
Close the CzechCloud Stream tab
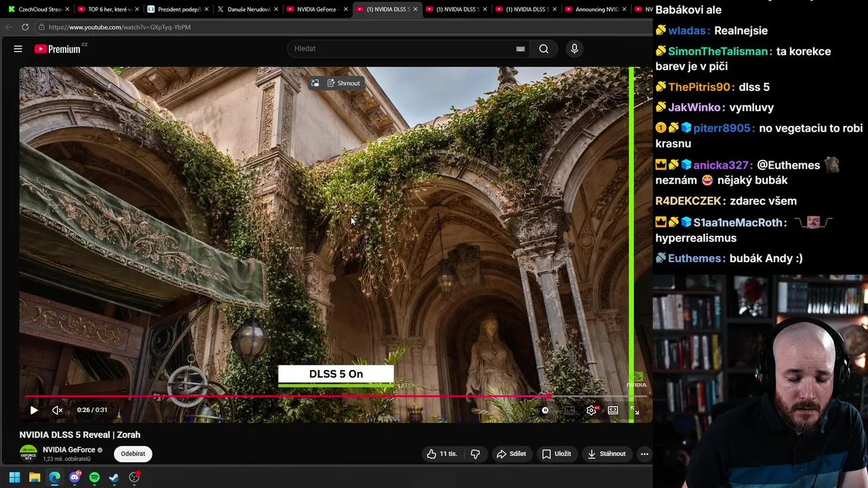point(67,9)
